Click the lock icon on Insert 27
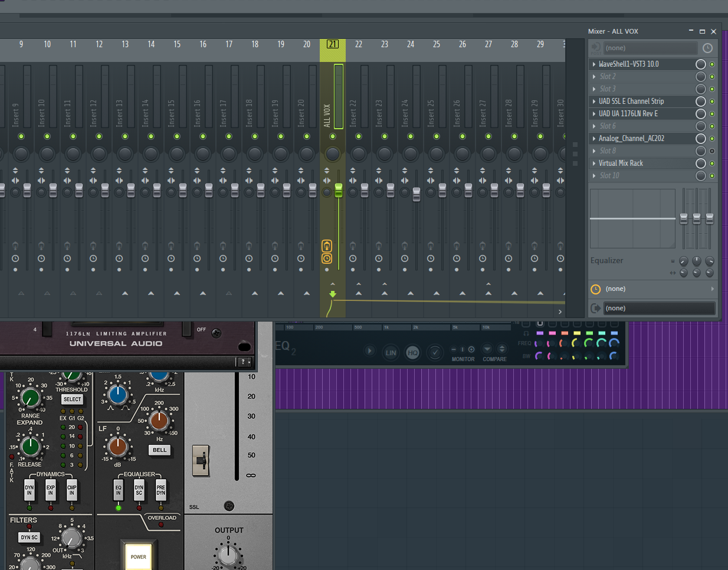This screenshot has height=570, width=728. (483, 245)
